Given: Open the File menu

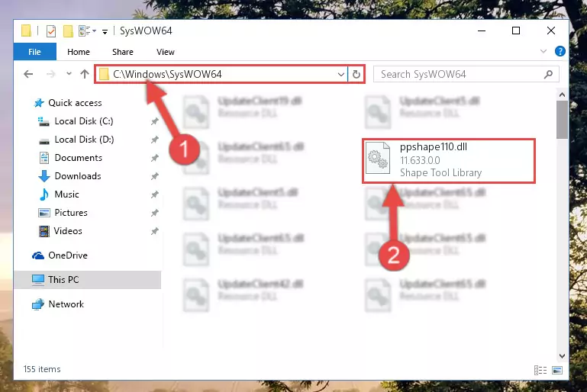Looking at the screenshot, I should [34, 52].
